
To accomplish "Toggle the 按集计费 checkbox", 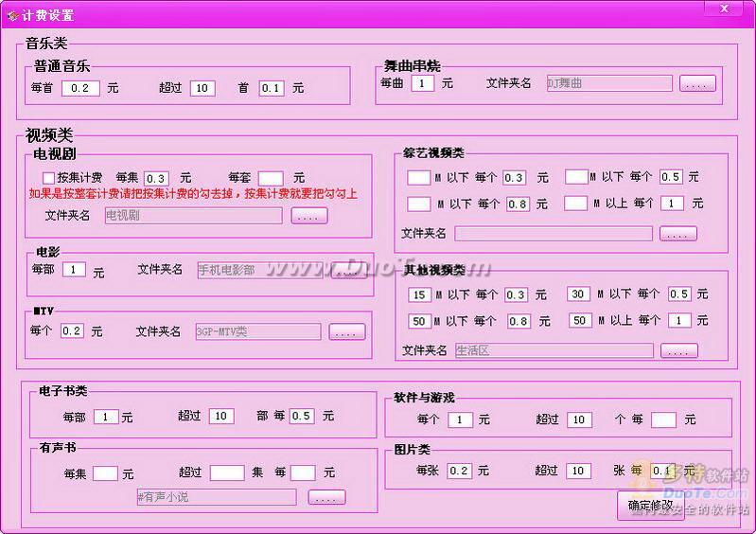I will (49, 177).
